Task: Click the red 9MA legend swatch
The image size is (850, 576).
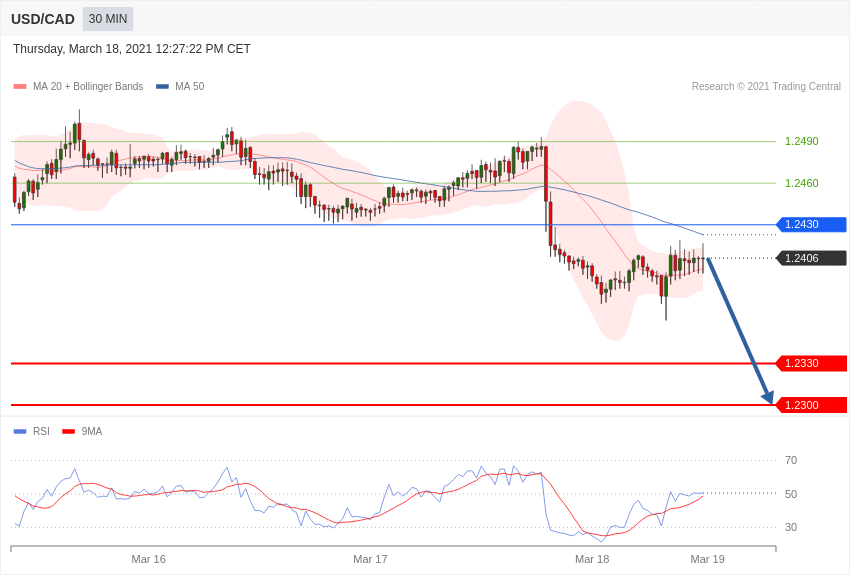Action: click(69, 431)
